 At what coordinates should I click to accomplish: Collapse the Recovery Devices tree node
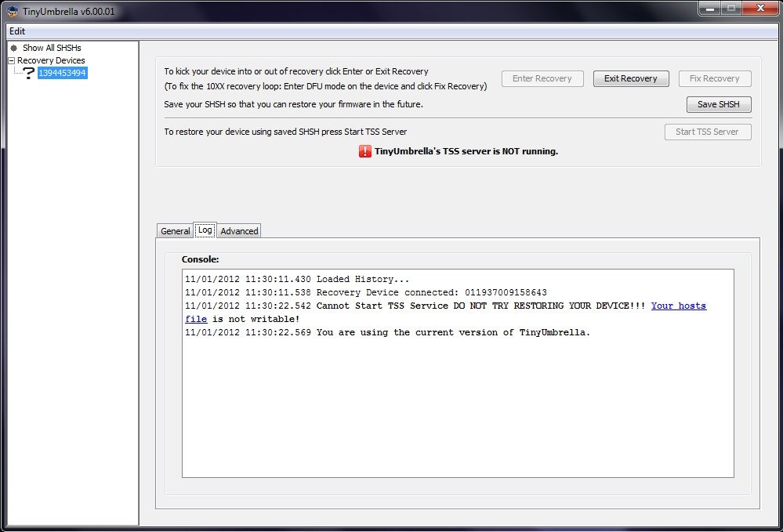point(12,60)
